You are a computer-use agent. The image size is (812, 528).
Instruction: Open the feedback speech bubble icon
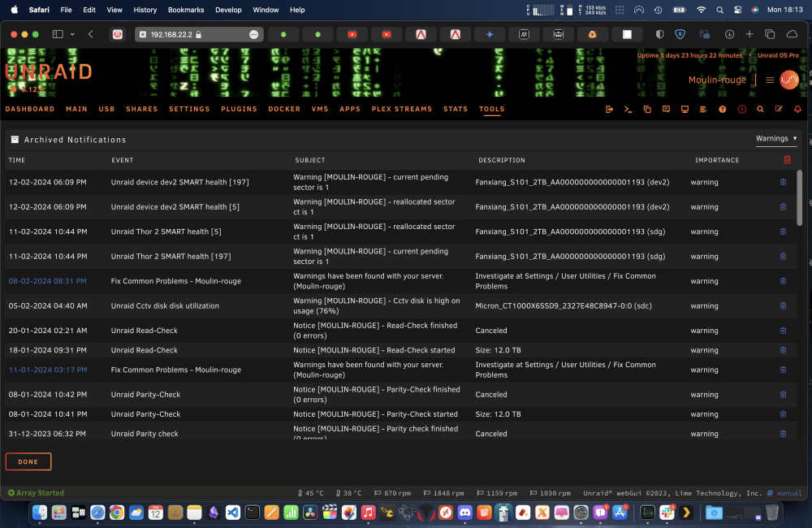[x=666, y=110]
